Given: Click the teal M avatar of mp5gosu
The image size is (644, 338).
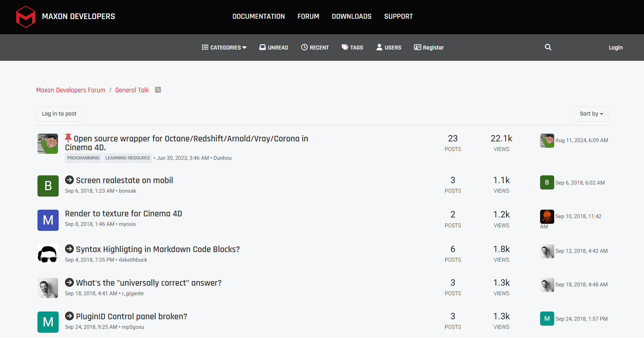Looking at the screenshot, I should click(48, 322).
